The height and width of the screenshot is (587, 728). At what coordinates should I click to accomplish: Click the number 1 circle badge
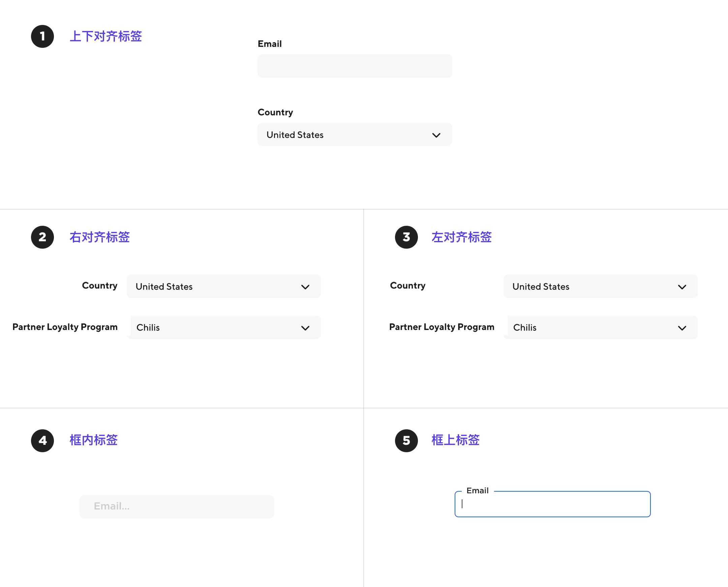pyautogui.click(x=42, y=36)
